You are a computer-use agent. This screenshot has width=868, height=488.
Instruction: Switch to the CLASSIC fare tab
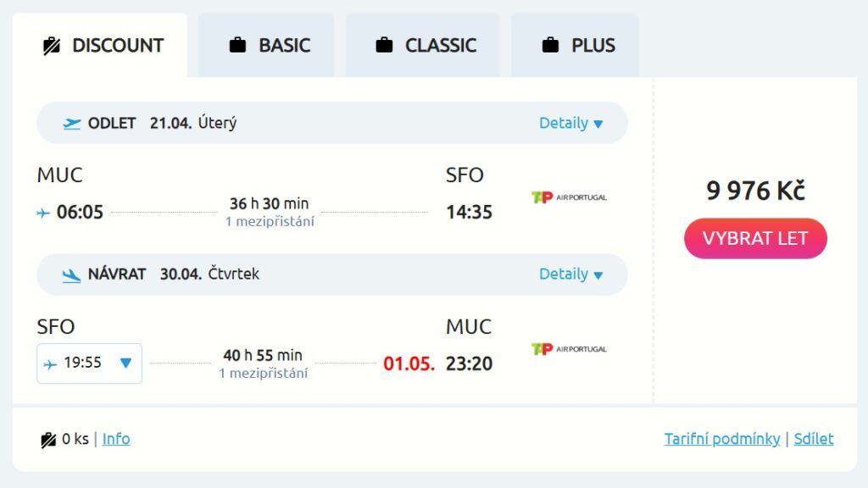[423, 46]
